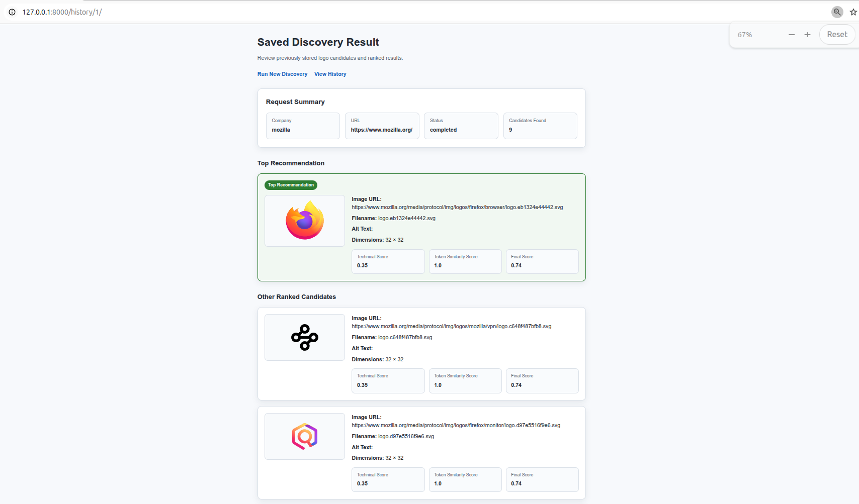Click the green Top Recommendation badge
This screenshot has height=504, width=859.
291,185
